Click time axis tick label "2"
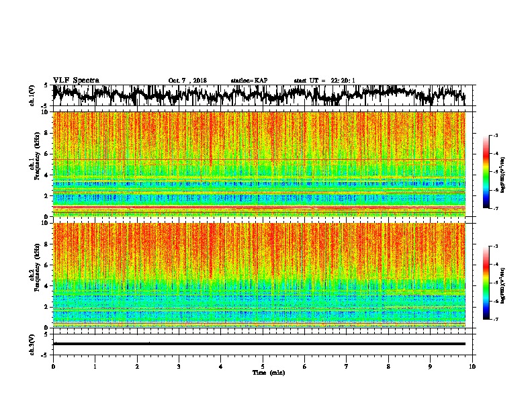 (137, 367)
